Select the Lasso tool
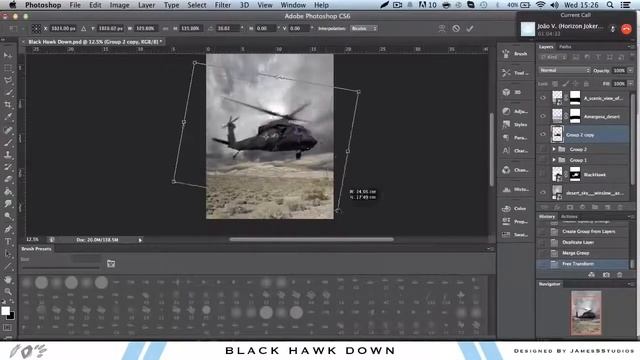Screen dimensions: 640x360 [7, 80]
